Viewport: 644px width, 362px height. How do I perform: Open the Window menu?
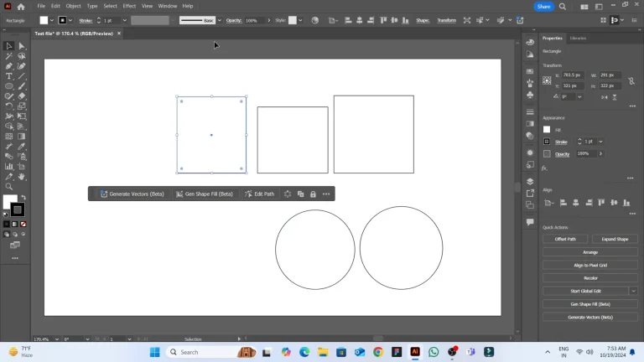click(x=168, y=6)
